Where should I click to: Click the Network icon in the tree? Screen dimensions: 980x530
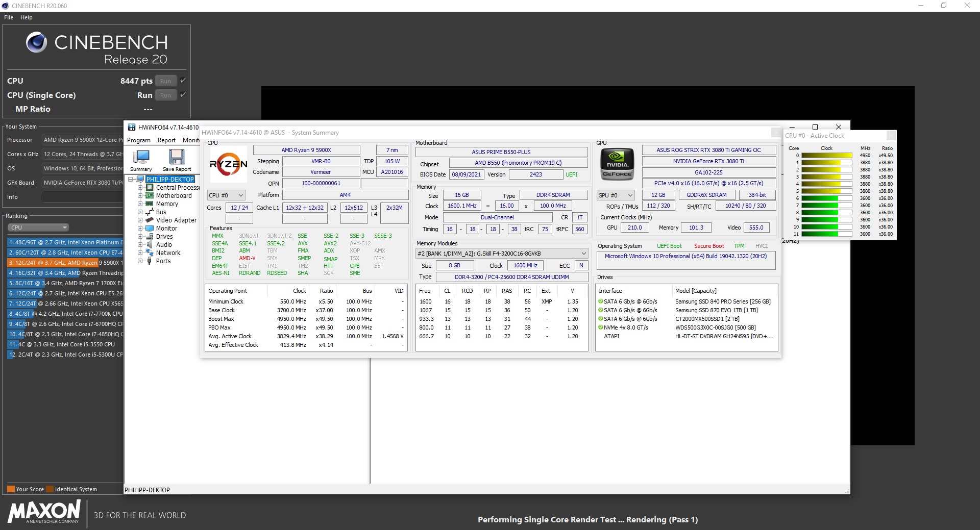pos(150,253)
